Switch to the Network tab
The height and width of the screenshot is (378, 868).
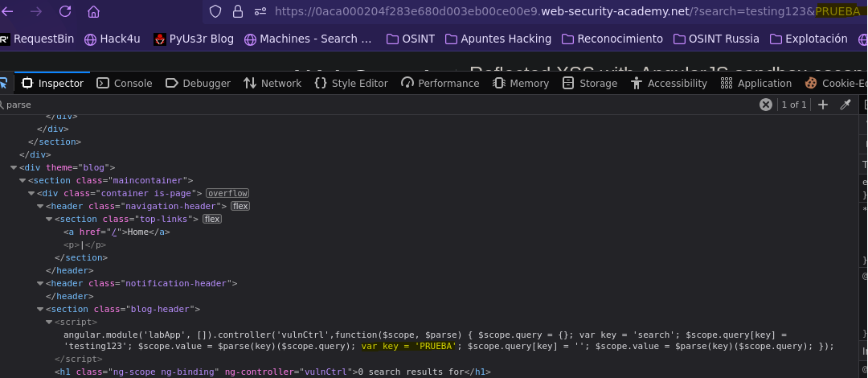tap(272, 83)
